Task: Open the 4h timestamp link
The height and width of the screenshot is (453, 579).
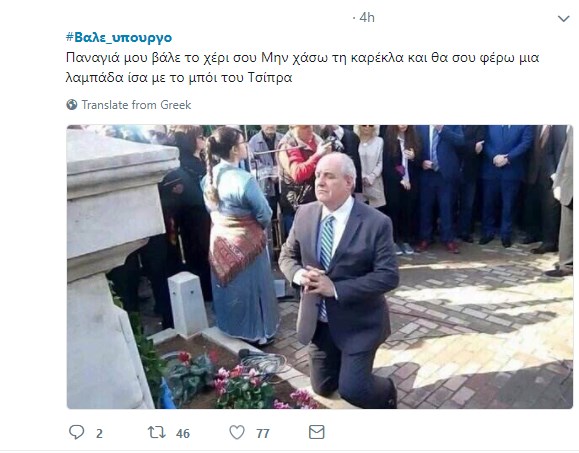Action: point(367,17)
